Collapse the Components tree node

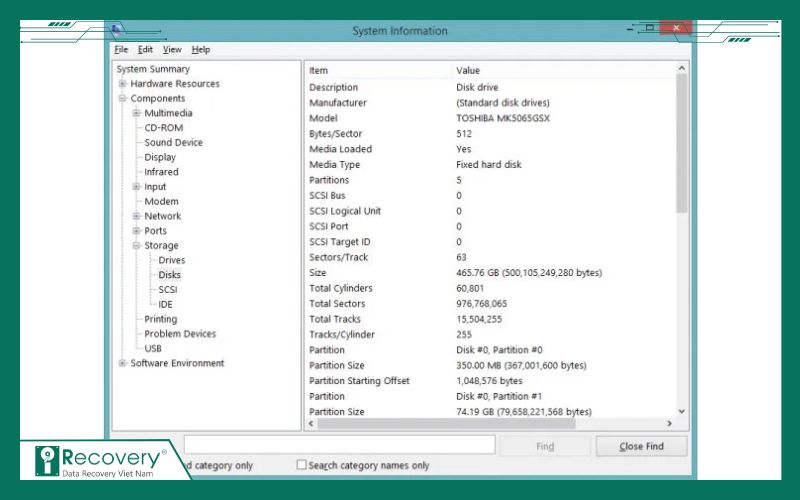coord(123,99)
